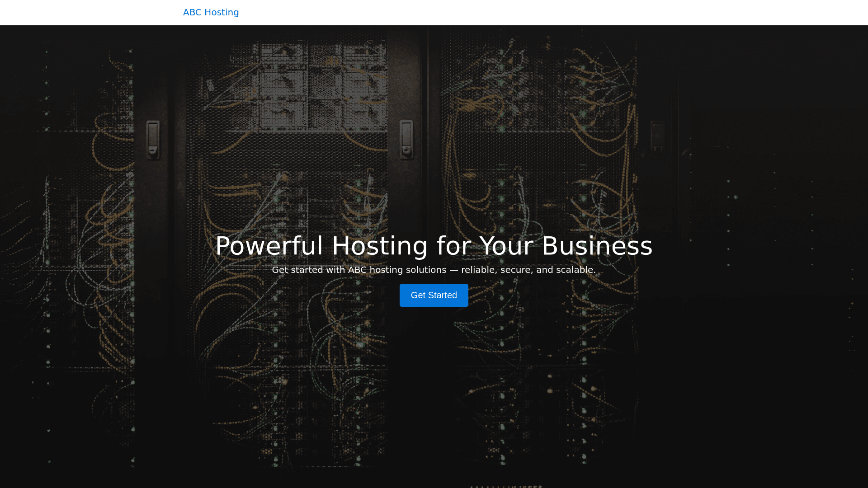Screen dimensions: 868x488
Task: Click the word reliable in the subtitle
Action: (x=477, y=270)
